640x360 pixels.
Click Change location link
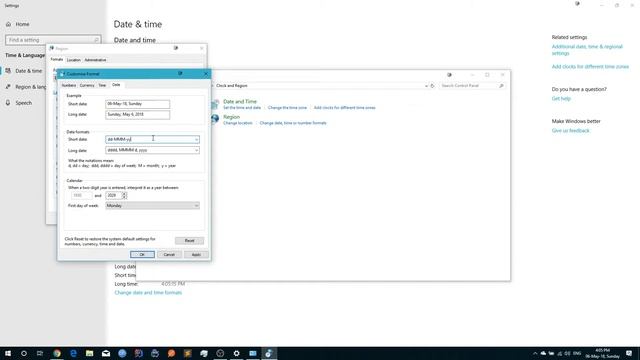[238, 123]
